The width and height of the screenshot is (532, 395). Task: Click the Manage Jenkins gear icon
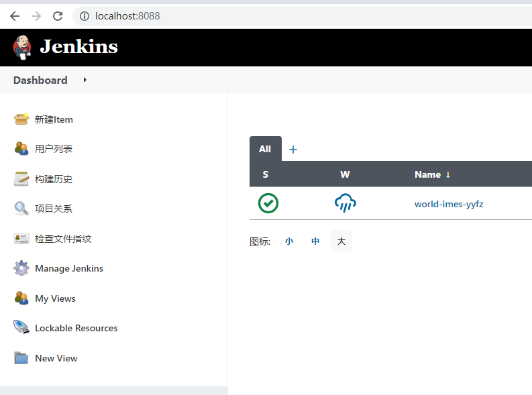pyautogui.click(x=21, y=268)
